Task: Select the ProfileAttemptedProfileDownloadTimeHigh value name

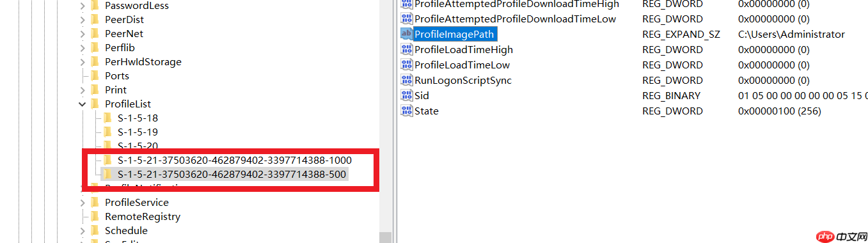Action: click(x=517, y=4)
